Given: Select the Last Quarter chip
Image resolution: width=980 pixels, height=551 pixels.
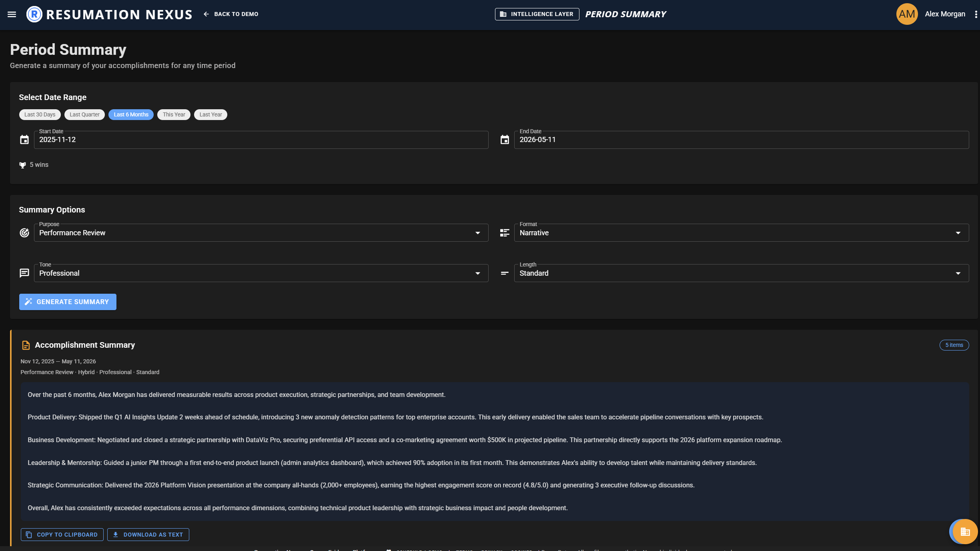Looking at the screenshot, I should click(x=84, y=114).
